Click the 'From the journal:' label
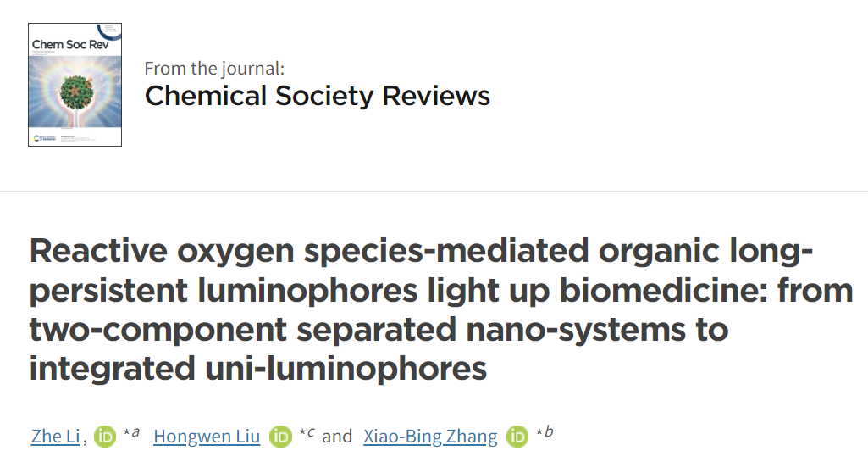 pyautogui.click(x=214, y=68)
